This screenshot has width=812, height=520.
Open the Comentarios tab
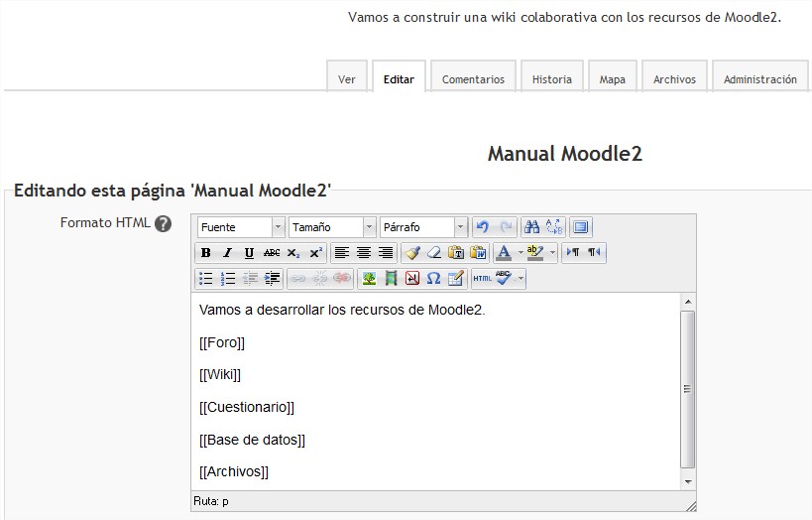473,79
